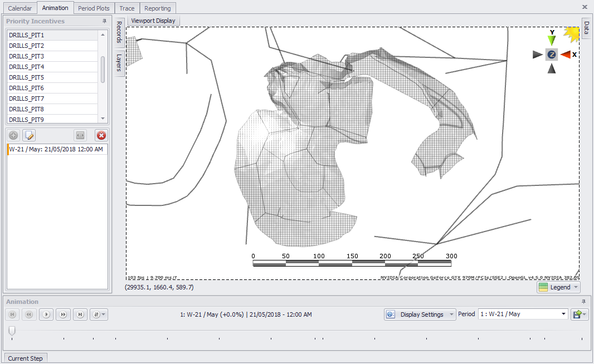Click the Z axis view button
This screenshot has width=594, height=364.
(x=552, y=55)
